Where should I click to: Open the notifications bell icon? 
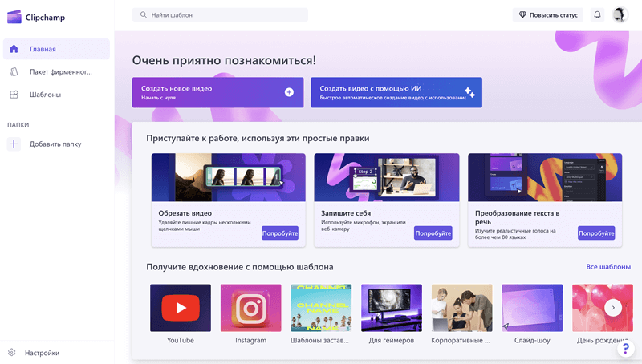point(597,14)
